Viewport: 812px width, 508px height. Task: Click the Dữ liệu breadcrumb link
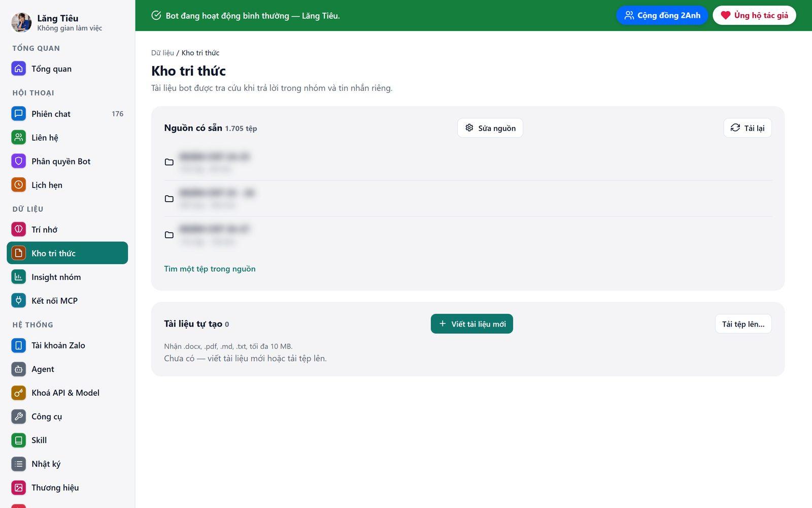(x=162, y=53)
